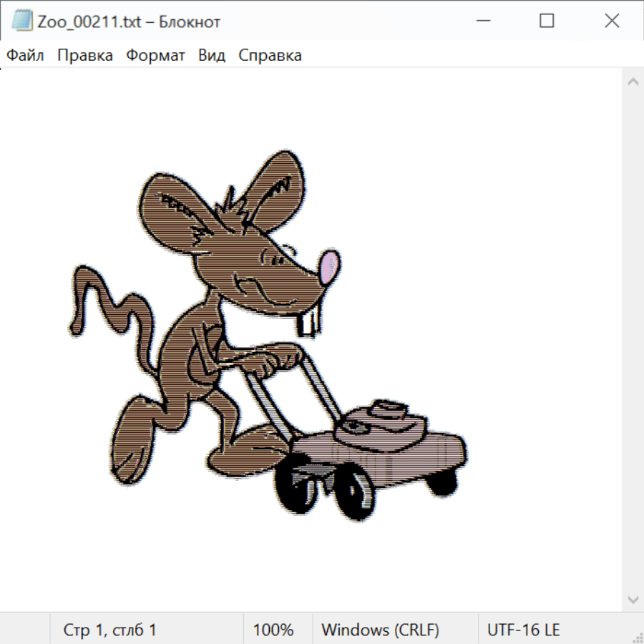Open the Справка menu
644x644 pixels.
270,55
